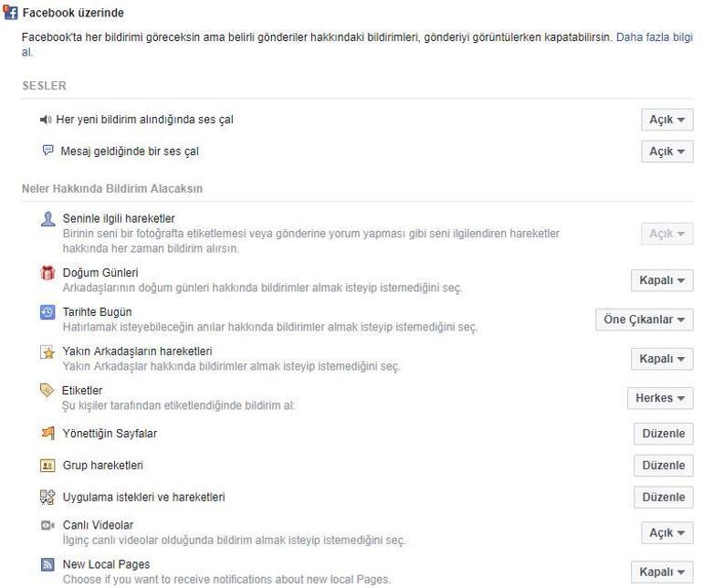Click Düzenle button for Yönettiğin Sayfalar
This screenshot has width=703, height=588.
pyautogui.click(x=664, y=434)
